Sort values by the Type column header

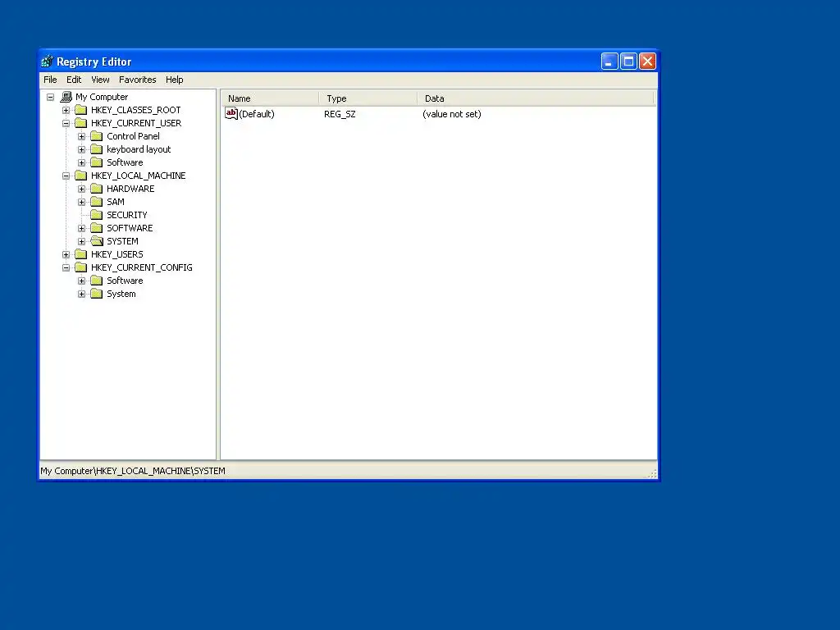368,98
